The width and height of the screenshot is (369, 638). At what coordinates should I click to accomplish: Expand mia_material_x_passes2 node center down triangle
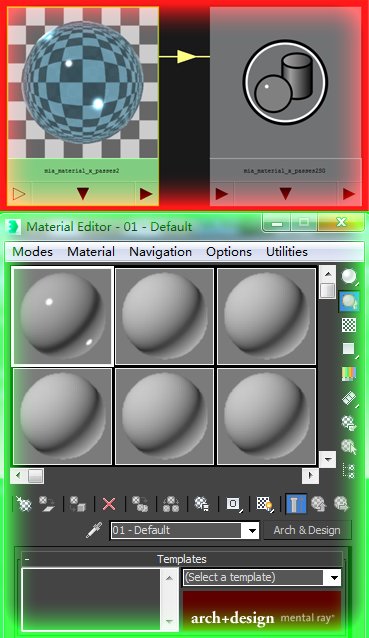click(x=83, y=194)
